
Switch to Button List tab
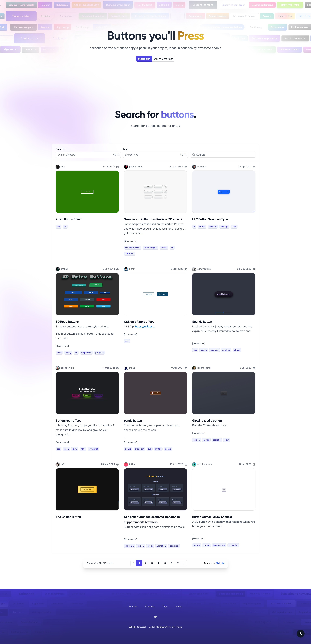[x=144, y=59]
